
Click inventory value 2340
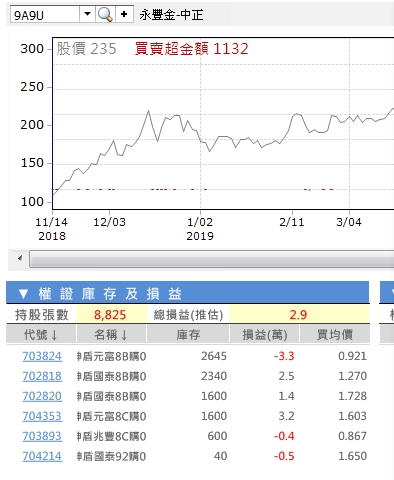click(x=214, y=376)
